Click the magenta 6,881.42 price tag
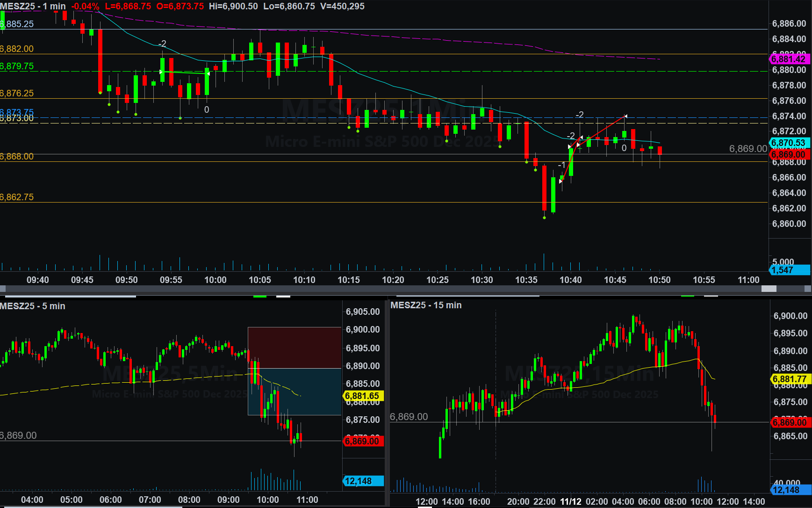This screenshot has width=812, height=508. pos(789,59)
